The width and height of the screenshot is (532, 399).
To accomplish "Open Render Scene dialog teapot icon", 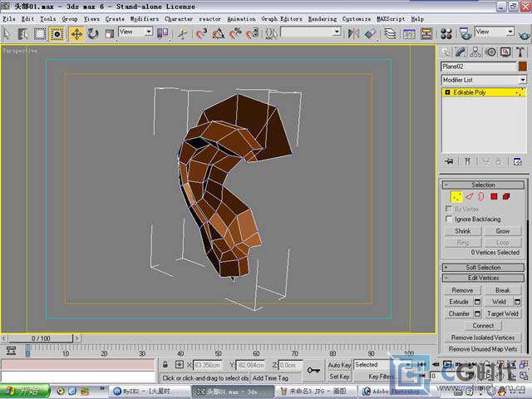I will (x=465, y=34).
